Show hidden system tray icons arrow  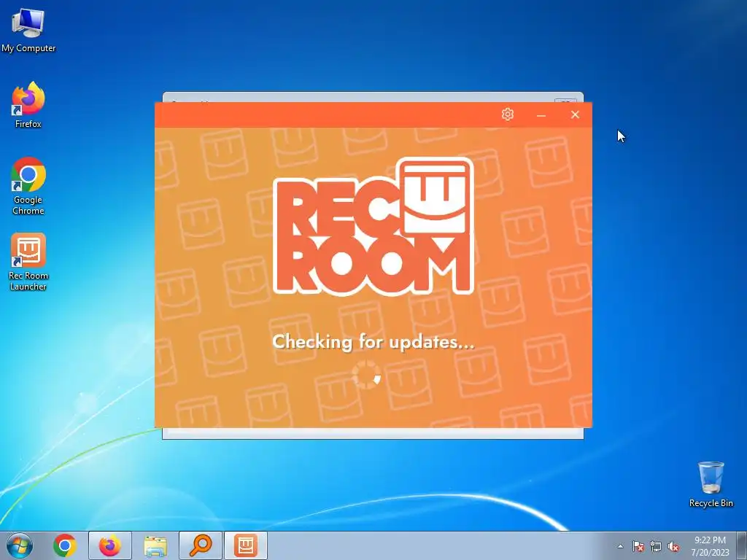(x=620, y=546)
